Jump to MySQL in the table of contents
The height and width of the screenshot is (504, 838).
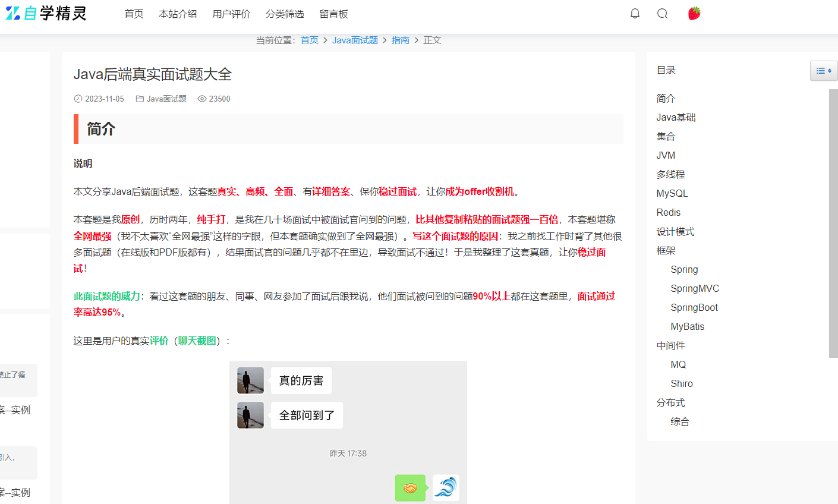pyautogui.click(x=672, y=193)
